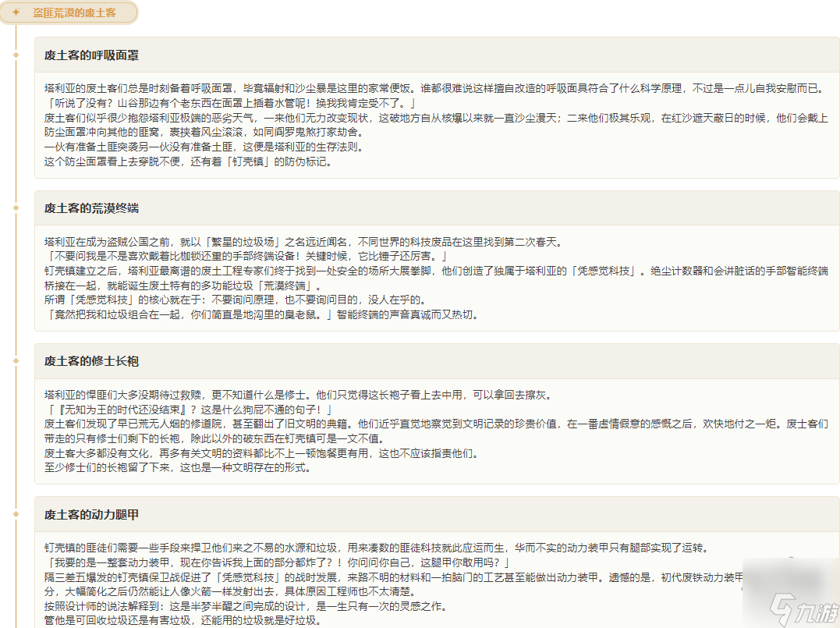Click the line starting 按照设计师的说法解释到

click(247, 606)
